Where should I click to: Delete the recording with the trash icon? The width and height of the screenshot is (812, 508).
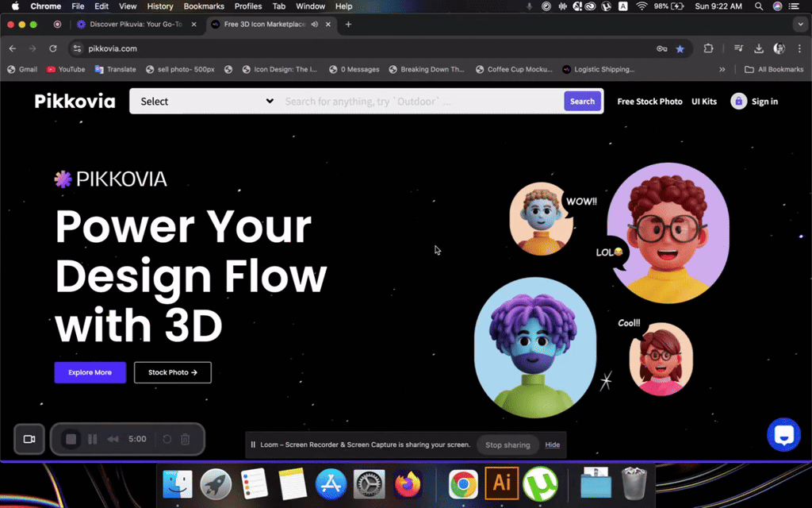[x=185, y=439]
